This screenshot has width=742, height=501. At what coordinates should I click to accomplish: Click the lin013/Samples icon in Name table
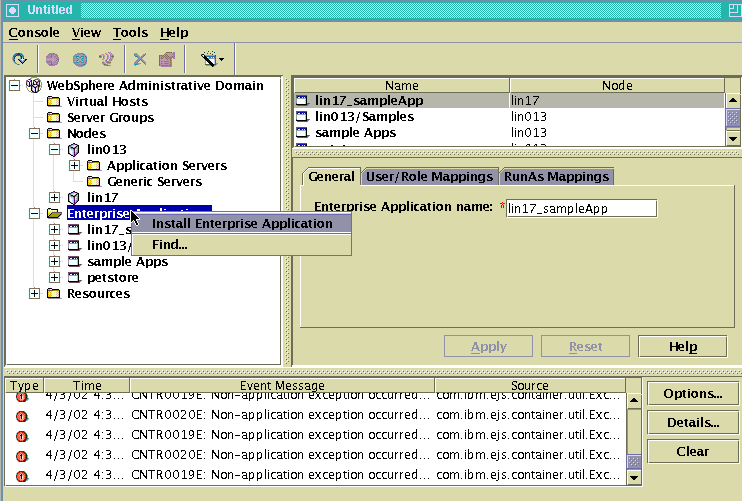(x=302, y=116)
